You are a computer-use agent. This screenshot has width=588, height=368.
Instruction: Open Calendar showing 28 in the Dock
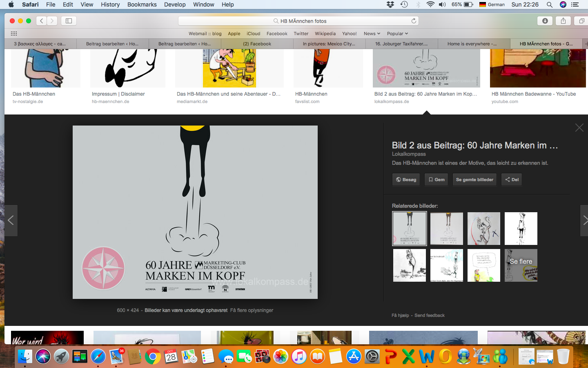[171, 357]
